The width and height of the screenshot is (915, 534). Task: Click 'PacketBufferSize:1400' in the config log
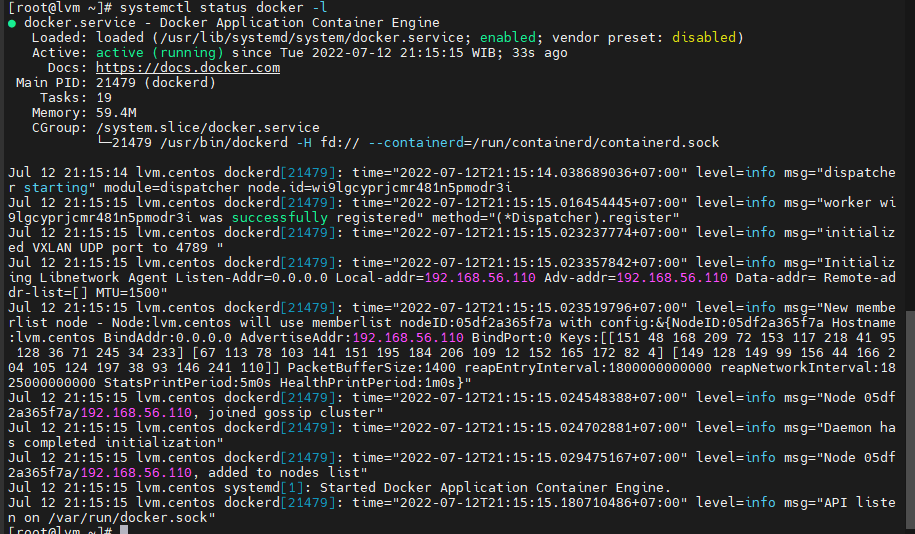(x=372, y=368)
